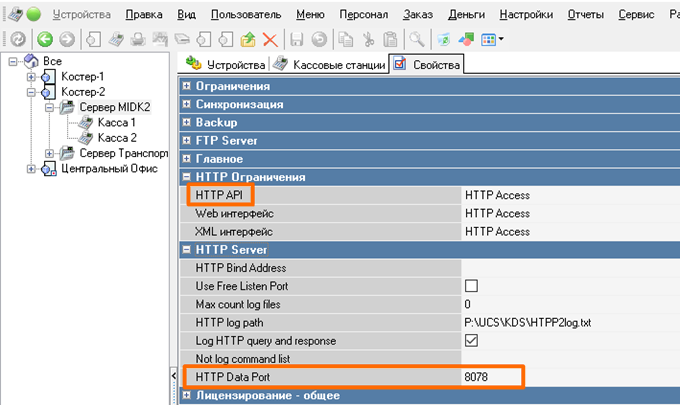This screenshot has width=680, height=405.
Task: Switch to the Кассовые станции tab
Action: (328, 65)
